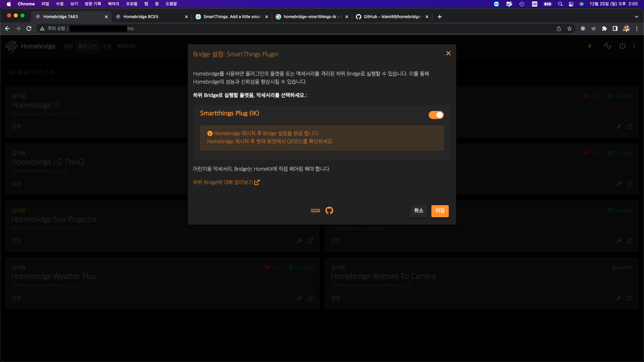Open 하위 Bridge에 대해 알아보기 link

click(x=226, y=182)
